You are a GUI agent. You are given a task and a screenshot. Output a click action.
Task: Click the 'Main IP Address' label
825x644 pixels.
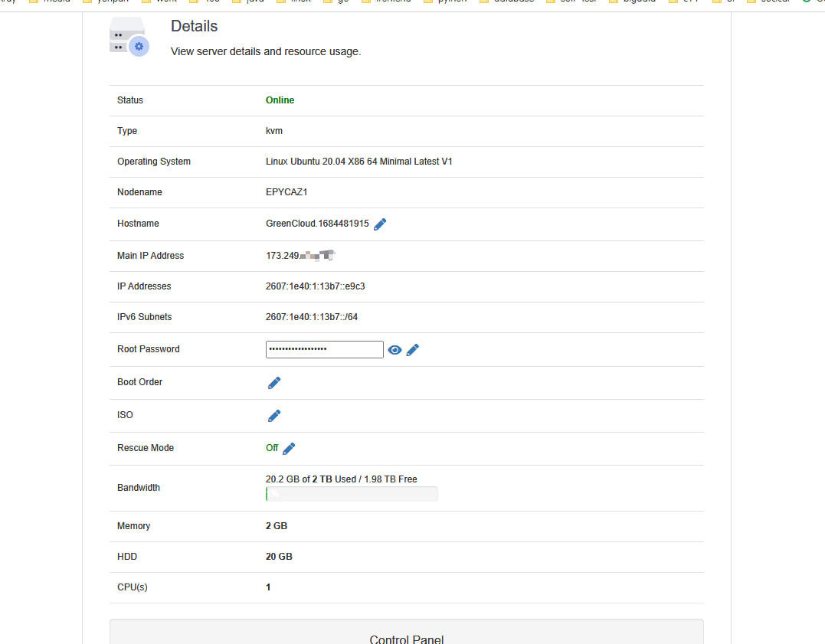tap(150, 256)
